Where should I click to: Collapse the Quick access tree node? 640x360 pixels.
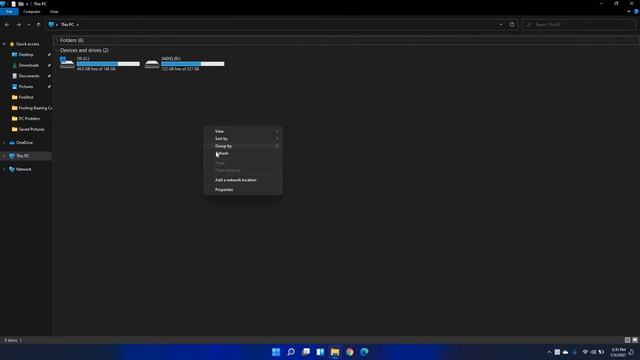pyautogui.click(x=4, y=44)
